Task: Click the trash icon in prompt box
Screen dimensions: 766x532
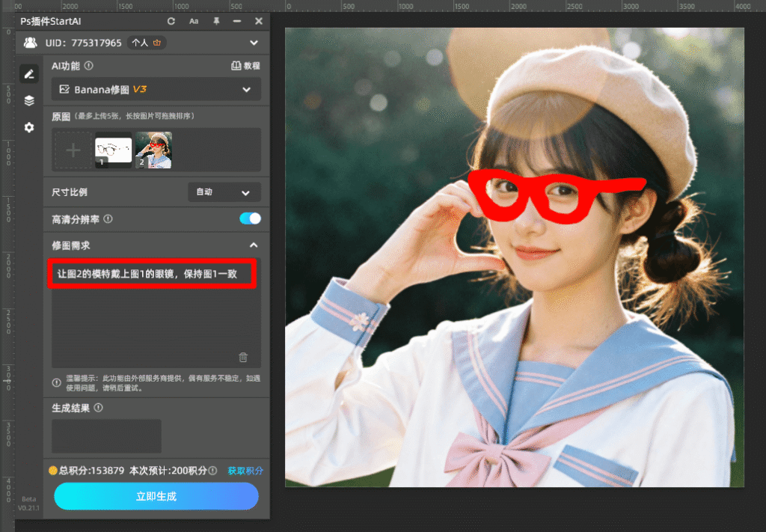Action: (243, 357)
